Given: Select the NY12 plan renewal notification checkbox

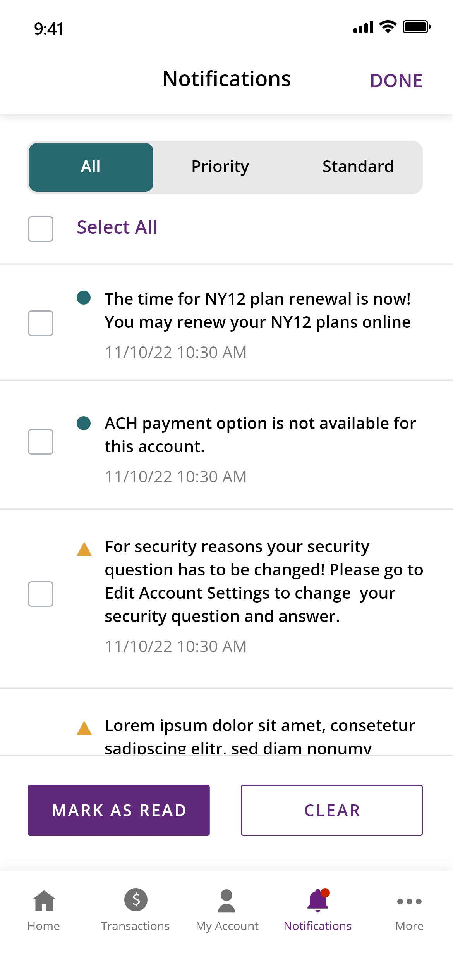Looking at the screenshot, I should 41,323.
